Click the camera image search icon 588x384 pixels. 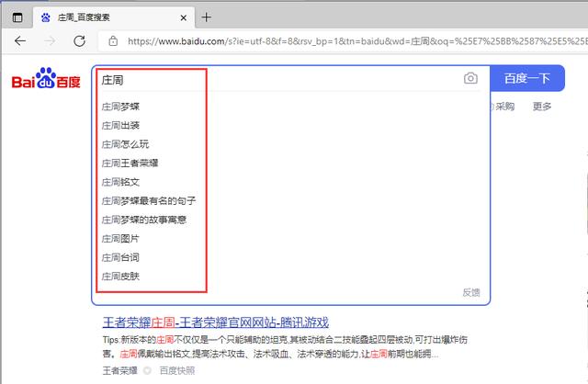[470, 79]
